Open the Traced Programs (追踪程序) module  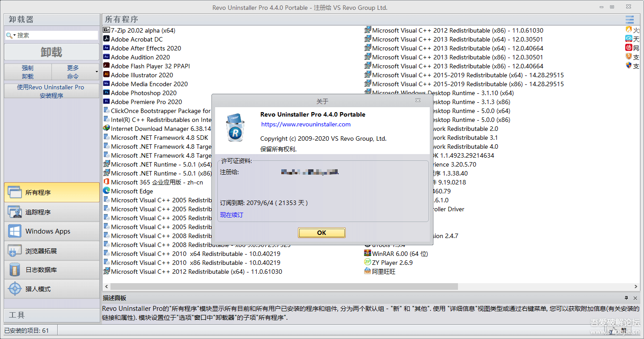tap(51, 212)
